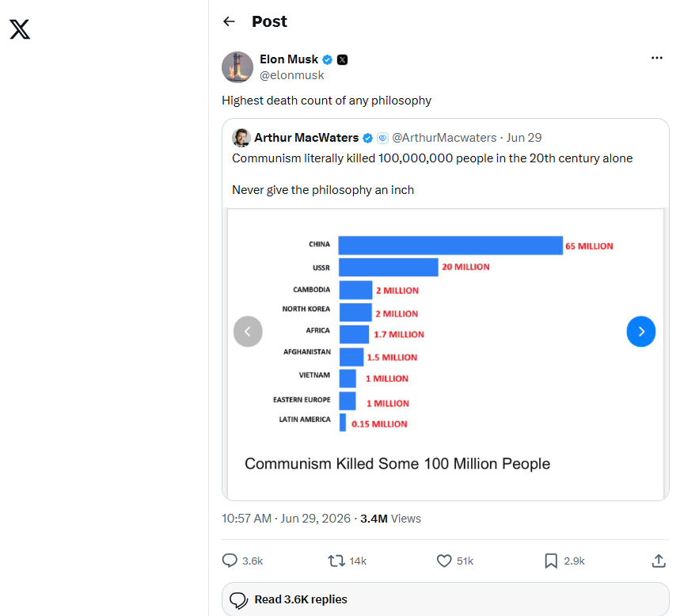Click Arthur MacWaters verified checkmark
Image resolution: width=680 pixels, height=616 pixels.
(368, 138)
